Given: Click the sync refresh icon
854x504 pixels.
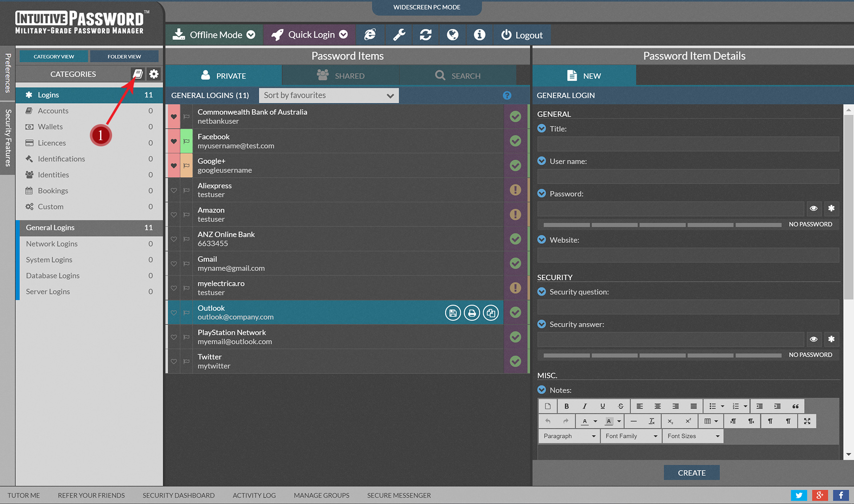Looking at the screenshot, I should pos(426,35).
